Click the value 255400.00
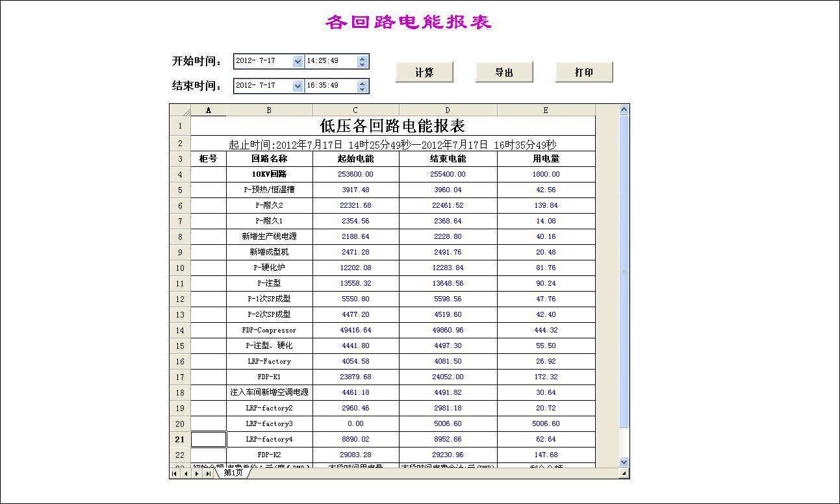Image resolution: width=840 pixels, height=504 pixels. pos(448,174)
